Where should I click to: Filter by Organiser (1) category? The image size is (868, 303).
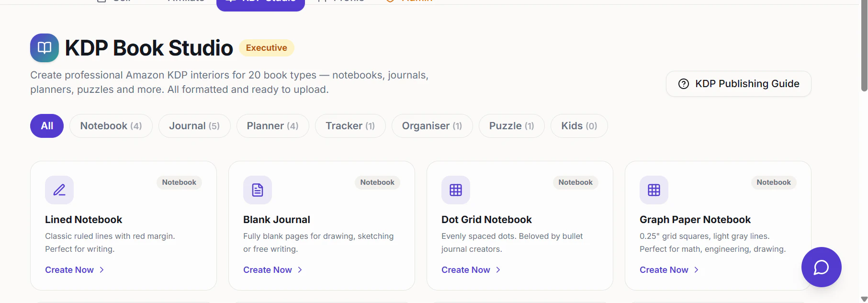tap(432, 126)
